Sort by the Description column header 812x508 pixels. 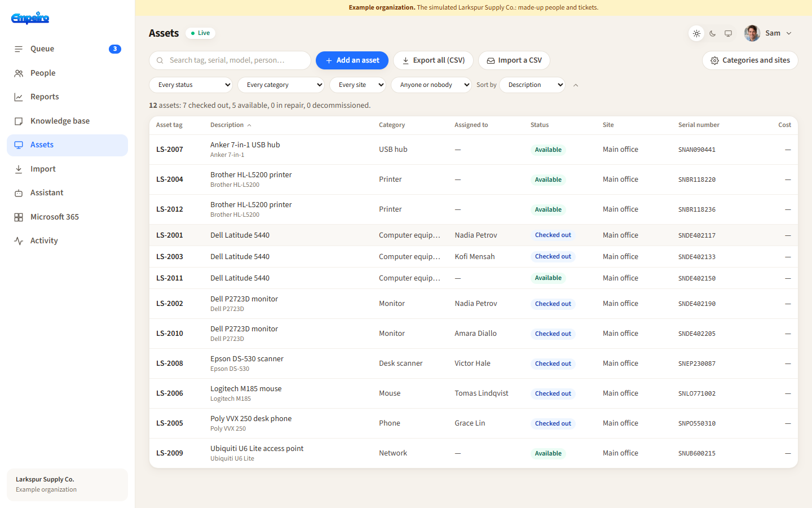[x=231, y=125]
